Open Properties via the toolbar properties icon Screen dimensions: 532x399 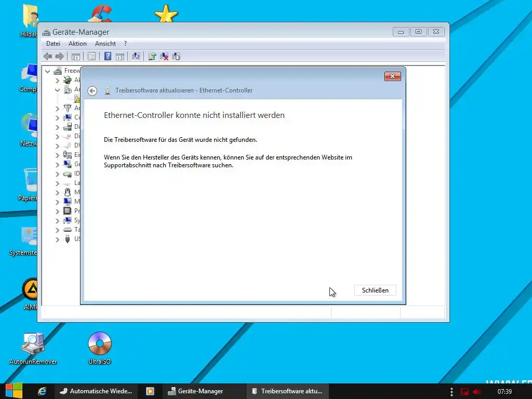tap(91, 56)
